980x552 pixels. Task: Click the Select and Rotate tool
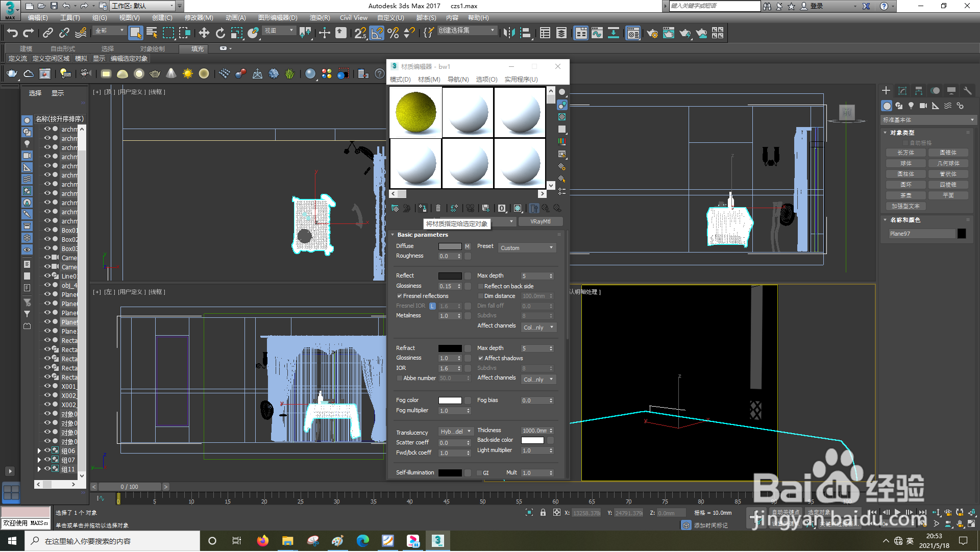click(220, 34)
